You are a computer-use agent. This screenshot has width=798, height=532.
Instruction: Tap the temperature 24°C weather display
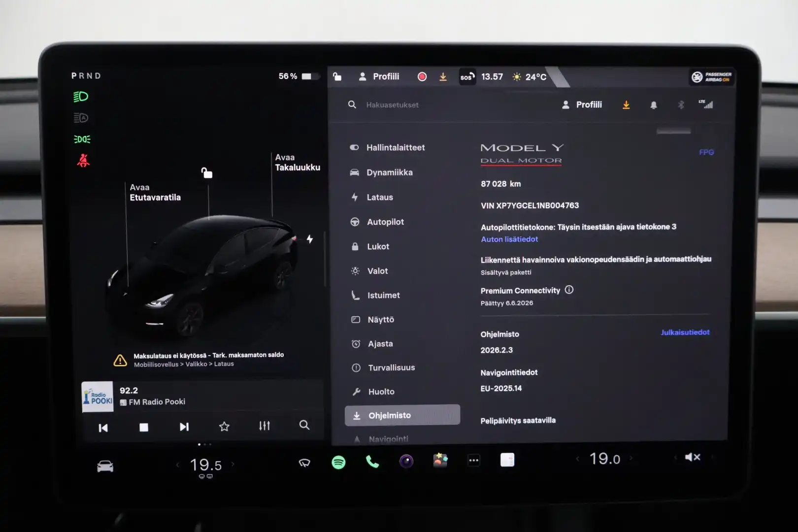click(530, 77)
